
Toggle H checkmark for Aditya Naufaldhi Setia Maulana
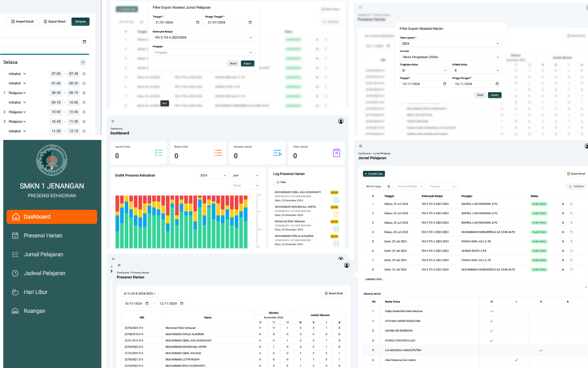coord(491,311)
